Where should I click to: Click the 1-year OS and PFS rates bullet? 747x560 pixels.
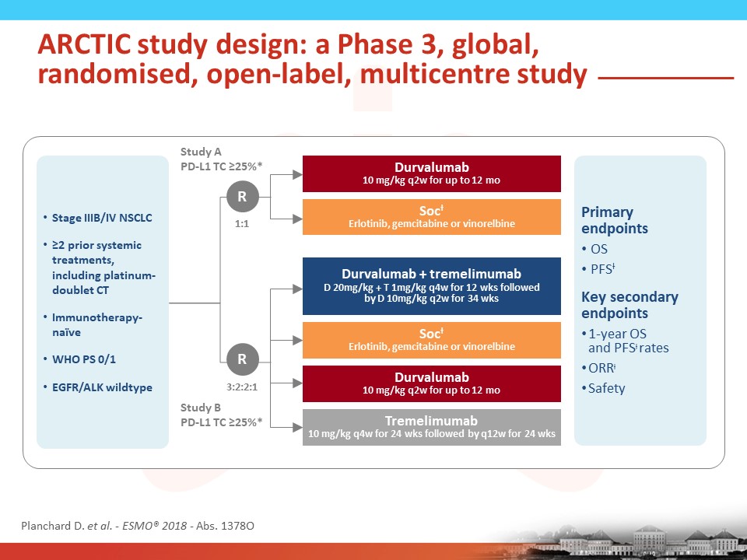625,341
